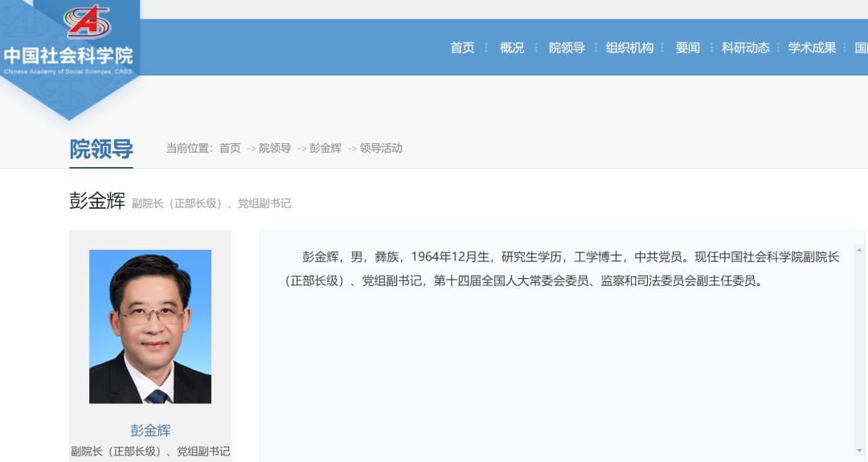
Task: Go to 彭金辉 in the breadcrumb
Action: tap(325, 149)
